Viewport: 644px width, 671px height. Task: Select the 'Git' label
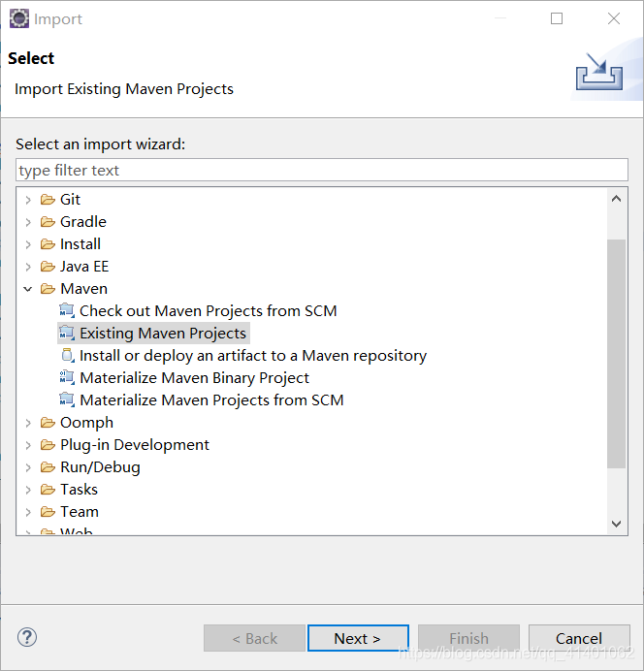point(70,200)
